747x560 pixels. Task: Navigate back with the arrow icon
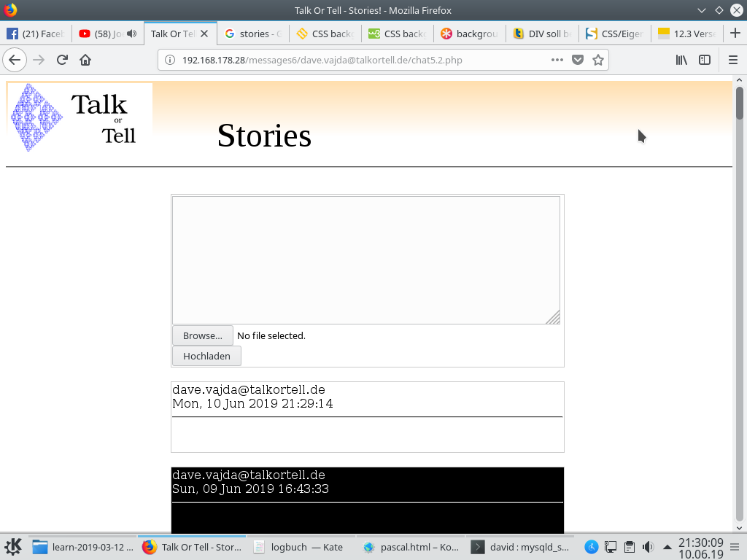tap(15, 60)
